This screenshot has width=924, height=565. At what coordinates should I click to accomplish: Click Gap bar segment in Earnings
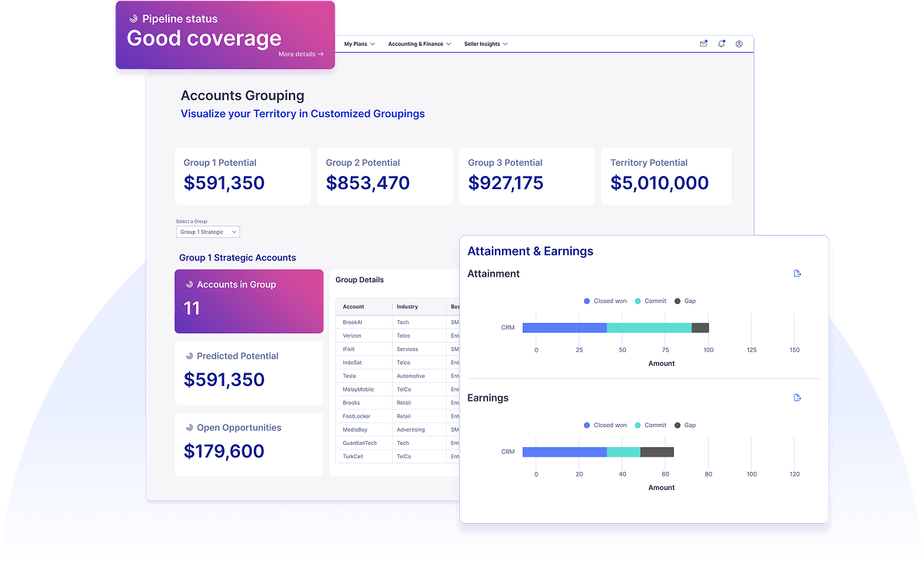tap(657, 453)
